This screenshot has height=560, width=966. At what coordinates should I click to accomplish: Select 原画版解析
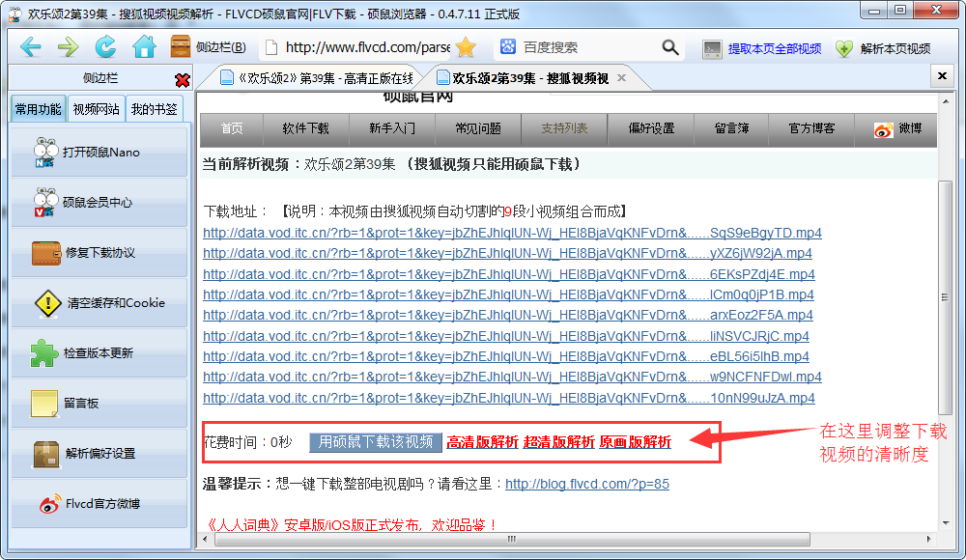[x=636, y=442]
